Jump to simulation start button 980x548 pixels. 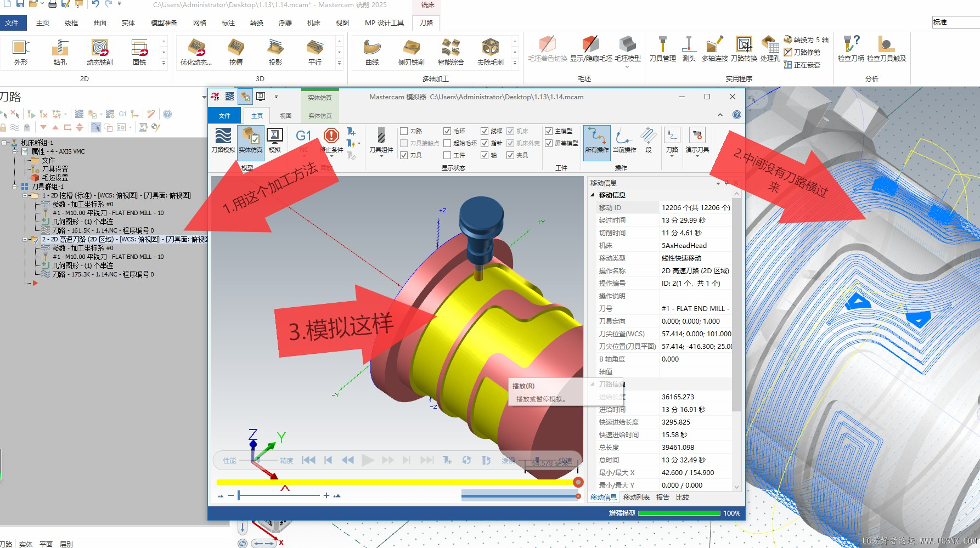(308, 460)
